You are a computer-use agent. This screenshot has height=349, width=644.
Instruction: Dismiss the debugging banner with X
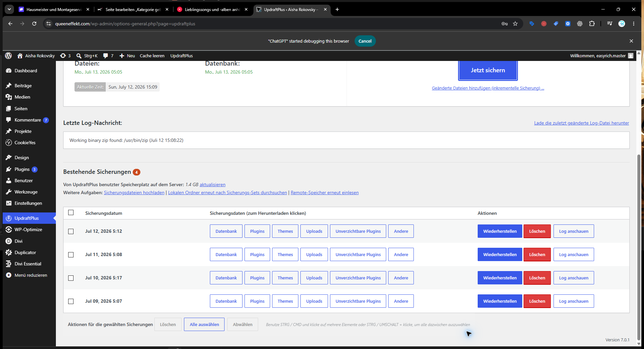pyautogui.click(x=631, y=41)
